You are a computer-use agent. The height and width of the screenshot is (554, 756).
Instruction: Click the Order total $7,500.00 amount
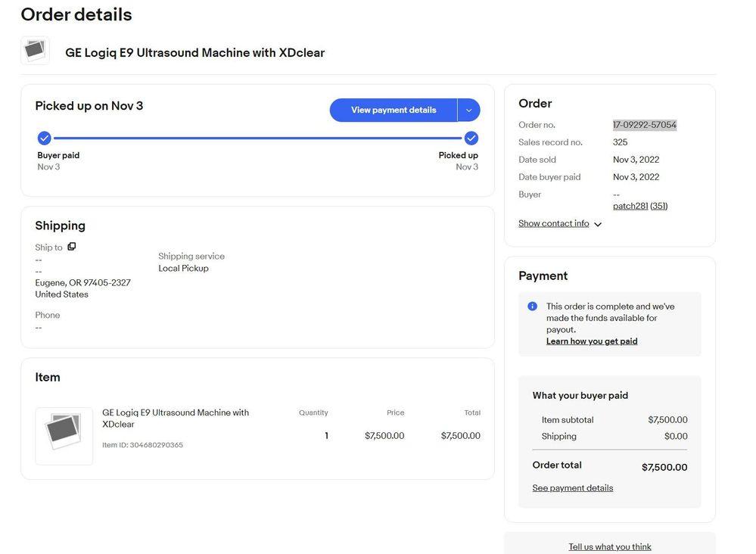coord(664,467)
